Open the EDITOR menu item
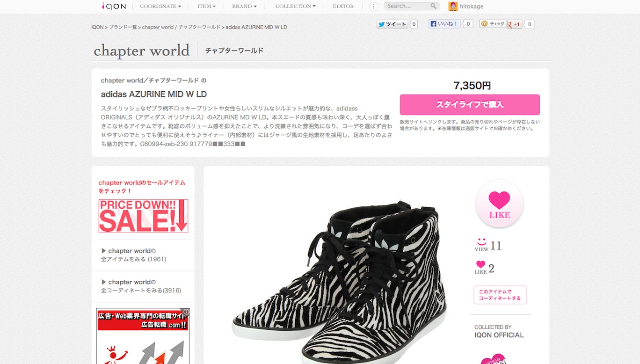This screenshot has width=640, height=364. 343,6
